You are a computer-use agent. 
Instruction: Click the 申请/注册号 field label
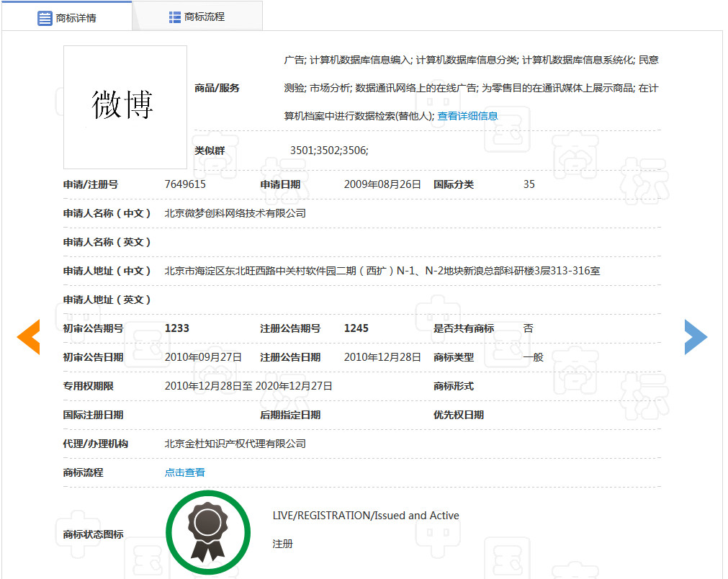pyautogui.click(x=91, y=184)
